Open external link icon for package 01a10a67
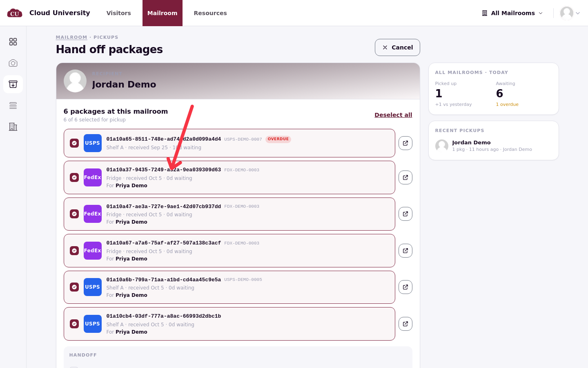This screenshot has height=368, width=588. pyautogui.click(x=405, y=251)
